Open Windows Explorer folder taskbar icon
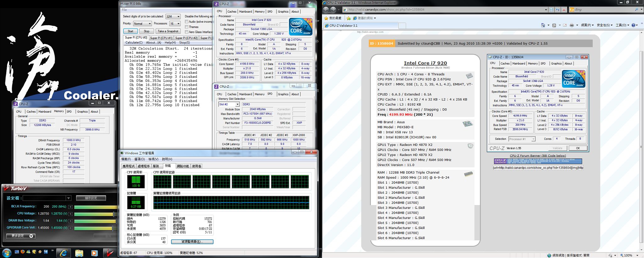644x258 pixels. pos(79,253)
